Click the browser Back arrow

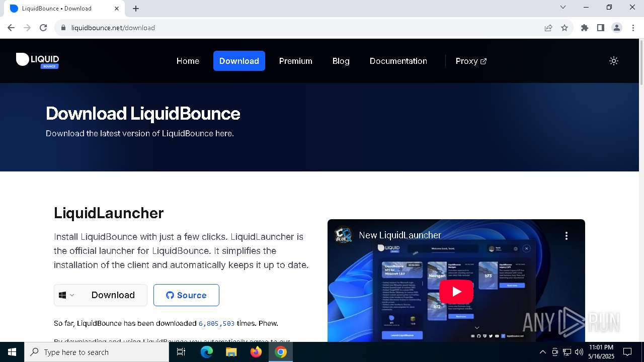(x=11, y=28)
